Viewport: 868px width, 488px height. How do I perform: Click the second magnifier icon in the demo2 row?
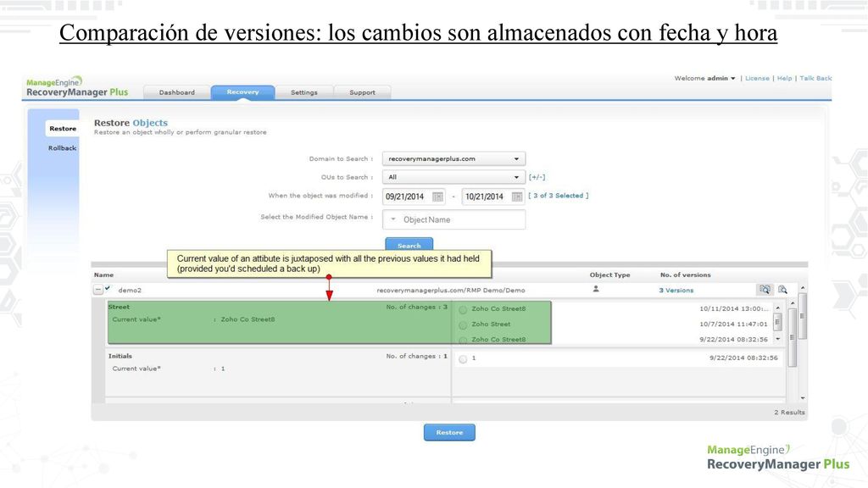coord(782,290)
